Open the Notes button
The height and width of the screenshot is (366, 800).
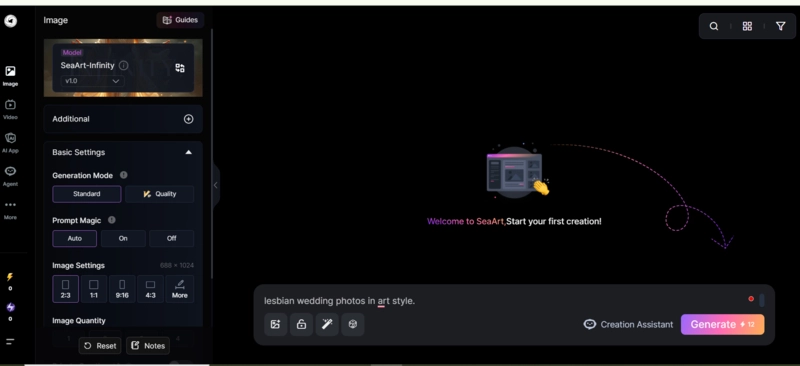click(148, 346)
